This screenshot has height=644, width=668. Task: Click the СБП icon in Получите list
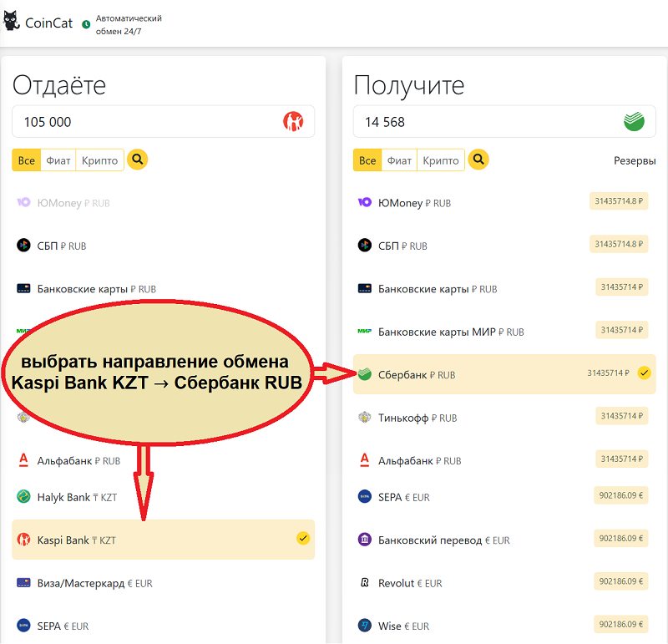point(365,246)
